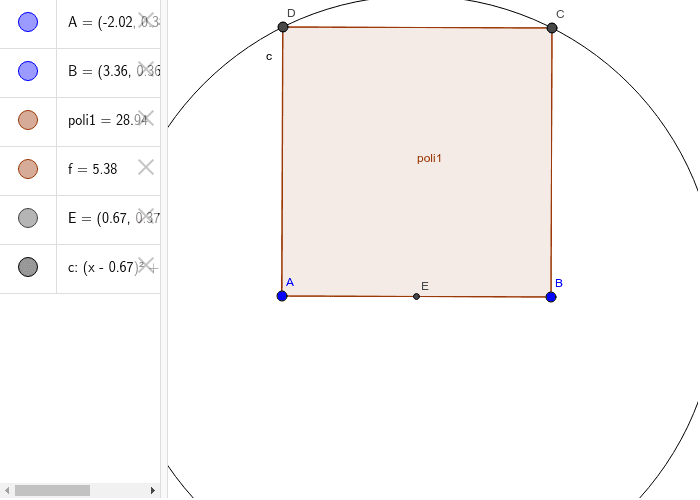Delete point B row with X icon

coord(146,69)
